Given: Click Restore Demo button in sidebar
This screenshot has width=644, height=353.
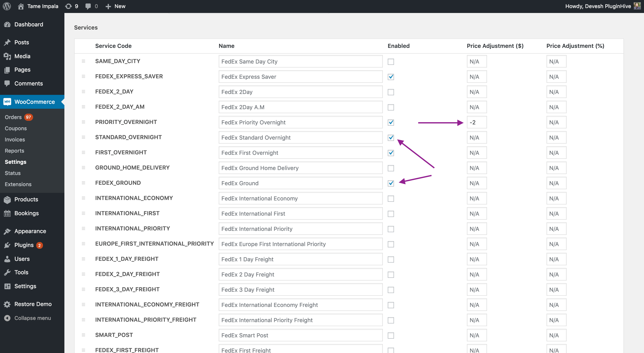Looking at the screenshot, I should click(x=33, y=304).
